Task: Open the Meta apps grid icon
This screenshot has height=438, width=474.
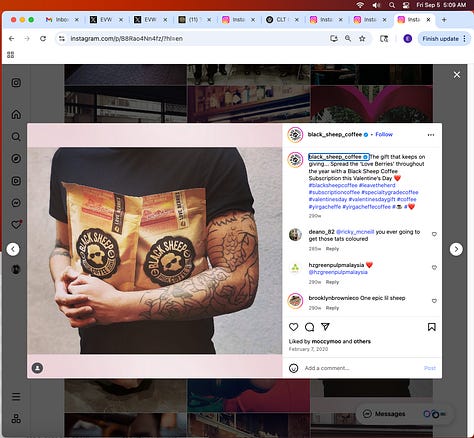Action: click(16, 418)
